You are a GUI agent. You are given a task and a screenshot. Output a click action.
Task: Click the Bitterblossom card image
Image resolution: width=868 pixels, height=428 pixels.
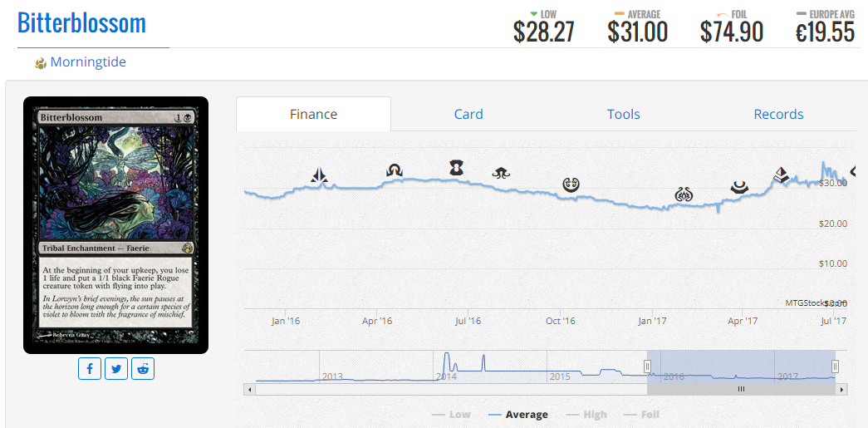115,225
